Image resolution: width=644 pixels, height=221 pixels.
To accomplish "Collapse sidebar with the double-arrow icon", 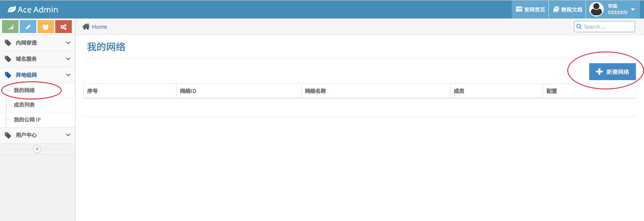I will 37,149.
